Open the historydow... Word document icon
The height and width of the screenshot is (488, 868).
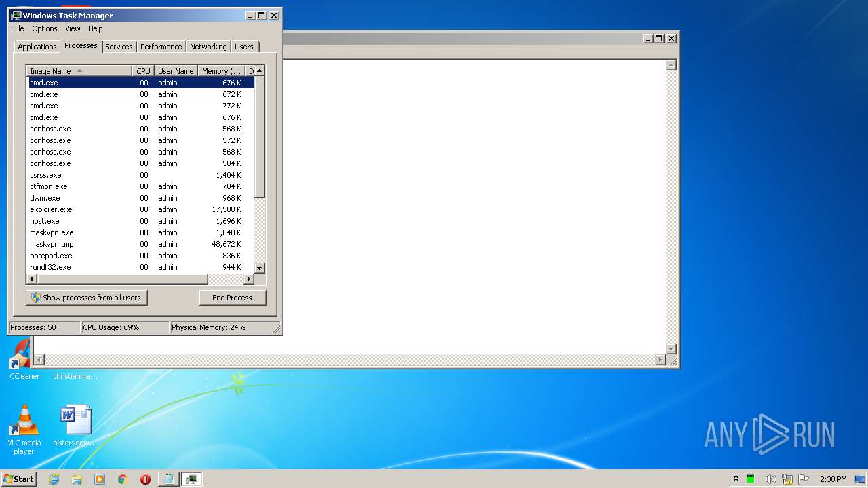[x=75, y=426]
